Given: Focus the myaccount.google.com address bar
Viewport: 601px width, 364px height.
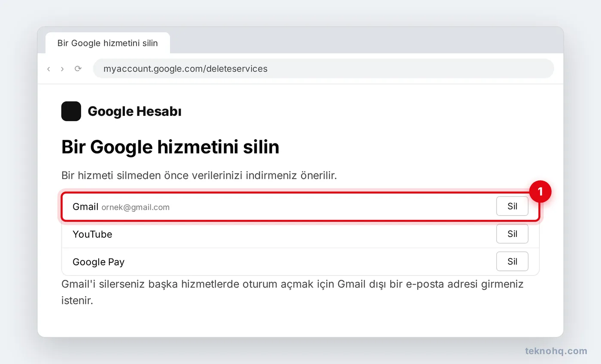Looking at the screenshot, I should [x=323, y=69].
